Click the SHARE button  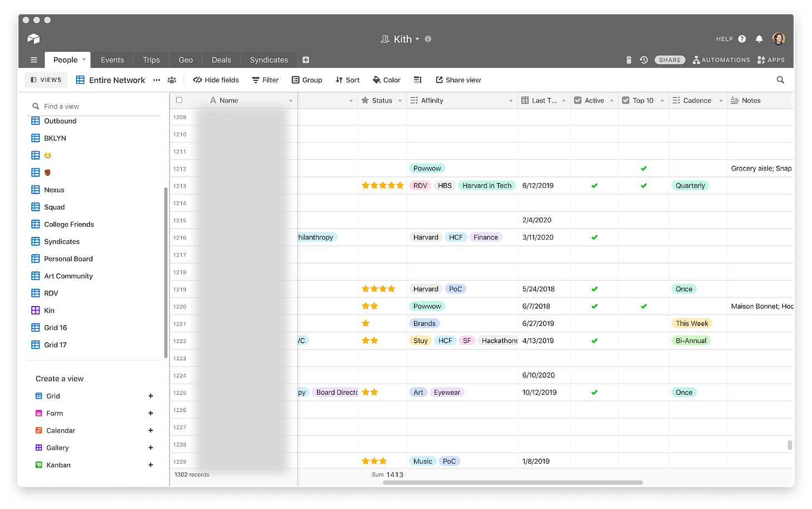pyautogui.click(x=670, y=60)
